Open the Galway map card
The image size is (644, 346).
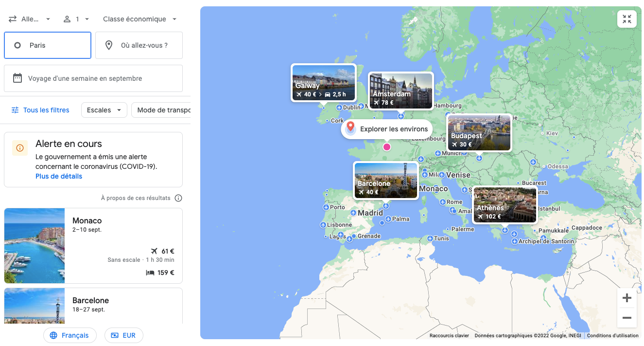(x=324, y=83)
